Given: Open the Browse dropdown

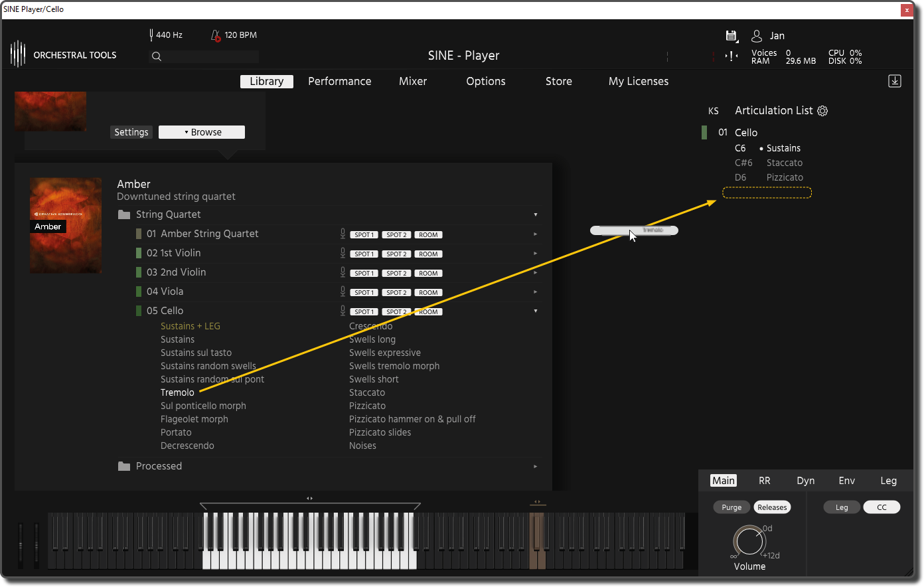Looking at the screenshot, I should [202, 132].
